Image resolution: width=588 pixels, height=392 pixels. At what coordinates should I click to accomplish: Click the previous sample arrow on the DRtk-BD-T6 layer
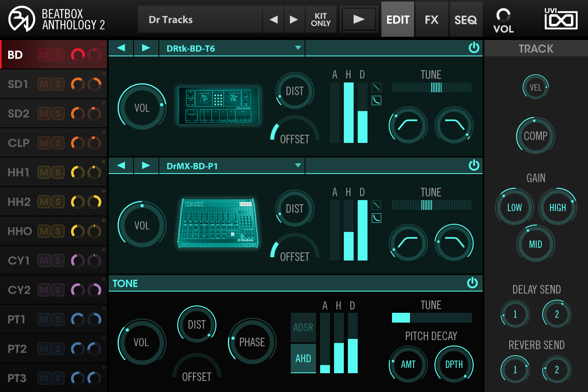tap(121, 48)
